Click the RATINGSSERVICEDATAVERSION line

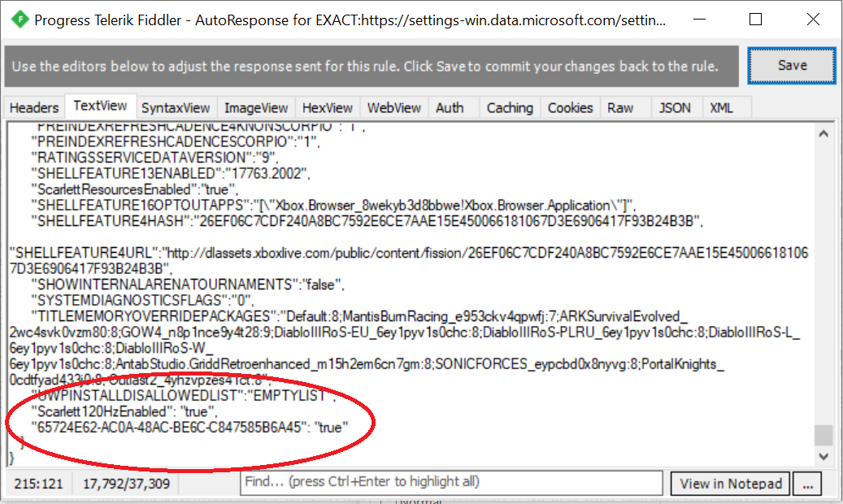(154, 158)
